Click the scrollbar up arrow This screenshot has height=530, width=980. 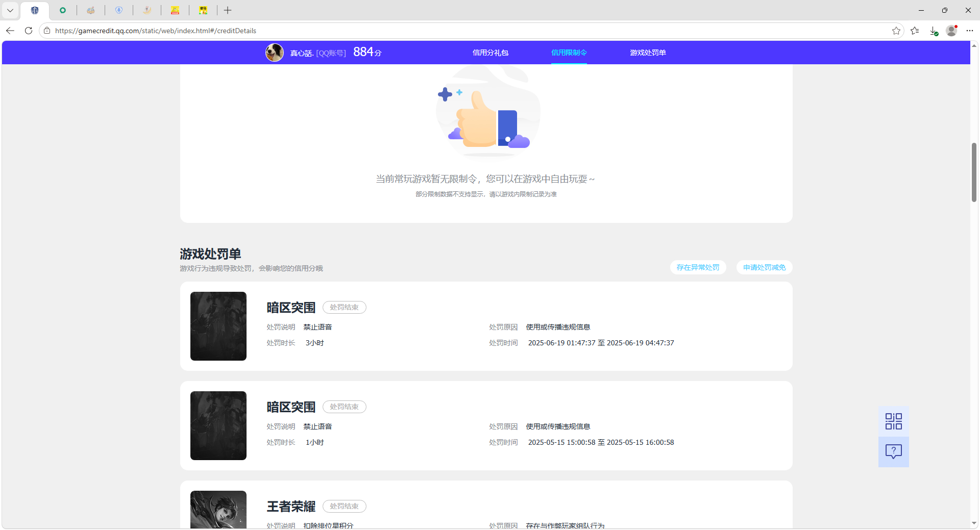(974, 46)
